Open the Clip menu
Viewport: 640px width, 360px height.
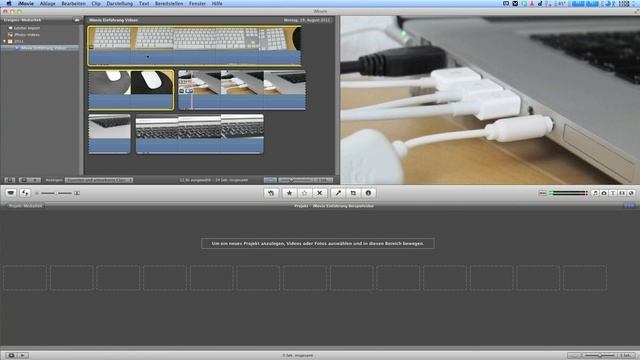pos(96,3)
